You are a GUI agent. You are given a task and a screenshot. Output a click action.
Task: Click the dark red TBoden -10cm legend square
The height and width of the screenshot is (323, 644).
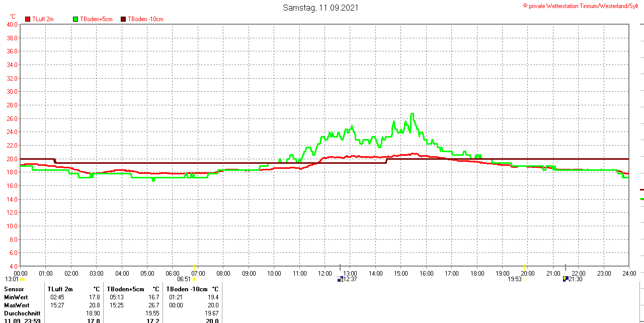click(123, 19)
